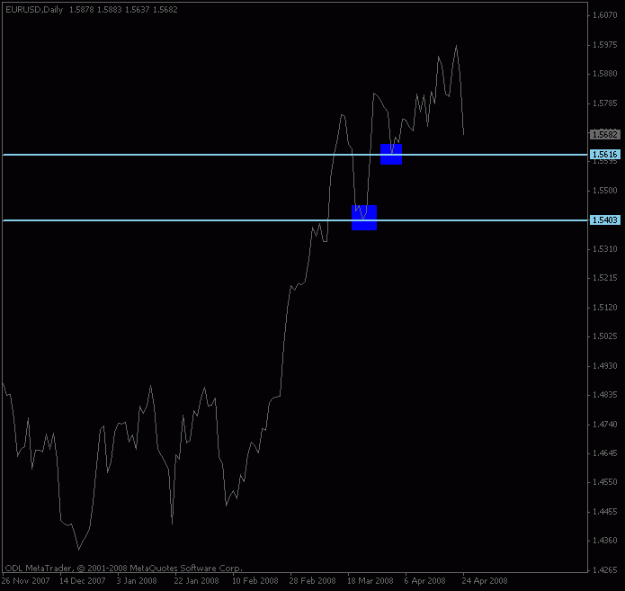
Task: Click the 28 Feb 2008 date label
Action: click(x=312, y=581)
